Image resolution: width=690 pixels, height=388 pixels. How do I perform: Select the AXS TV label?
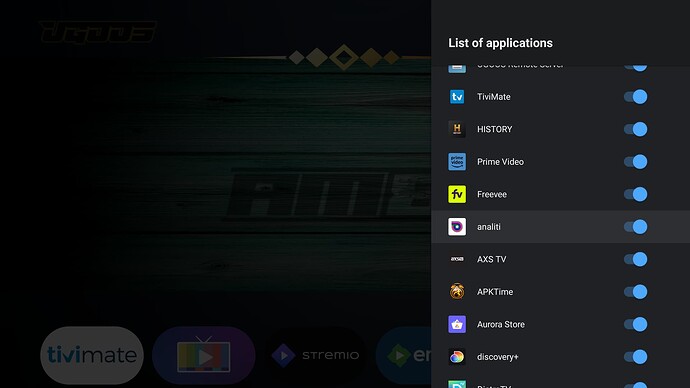click(x=492, y=259)
